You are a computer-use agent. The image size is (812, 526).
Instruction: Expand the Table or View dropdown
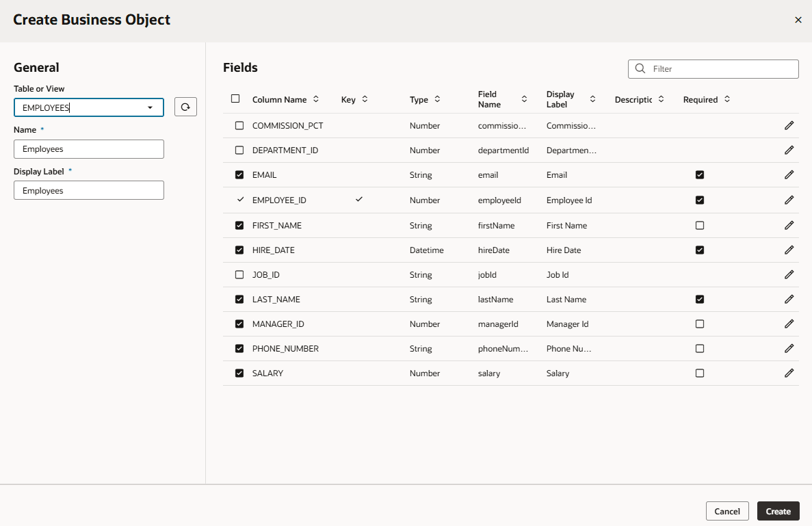click(x=150, y=107)
